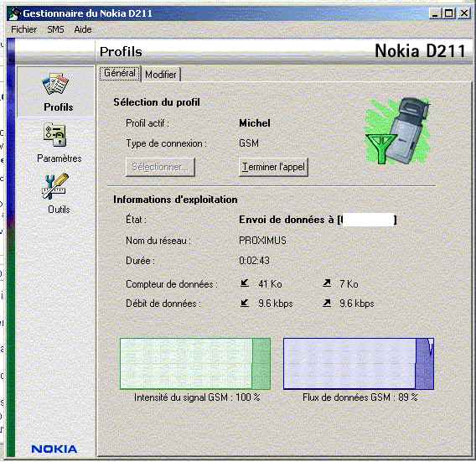The image size is (476, 462).
Task: Click the Profil actif label
Action: 147,123
